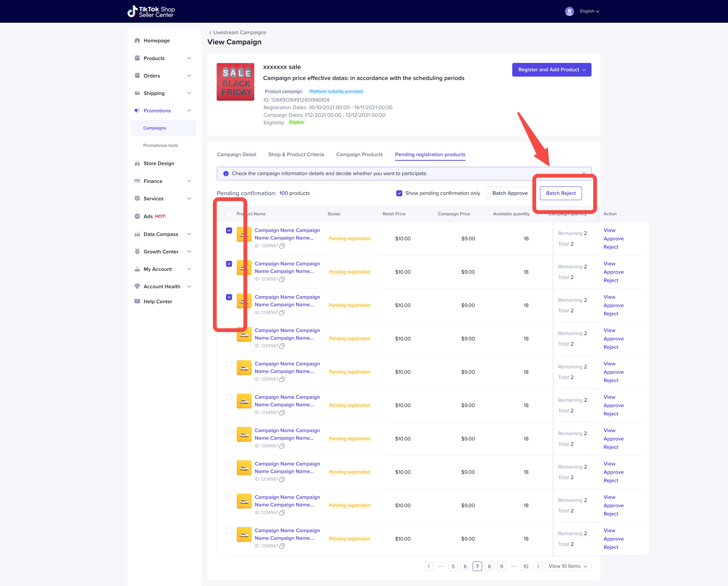
Task: Click the Homepage house icon in sidebar
Action: coord(137,41)
